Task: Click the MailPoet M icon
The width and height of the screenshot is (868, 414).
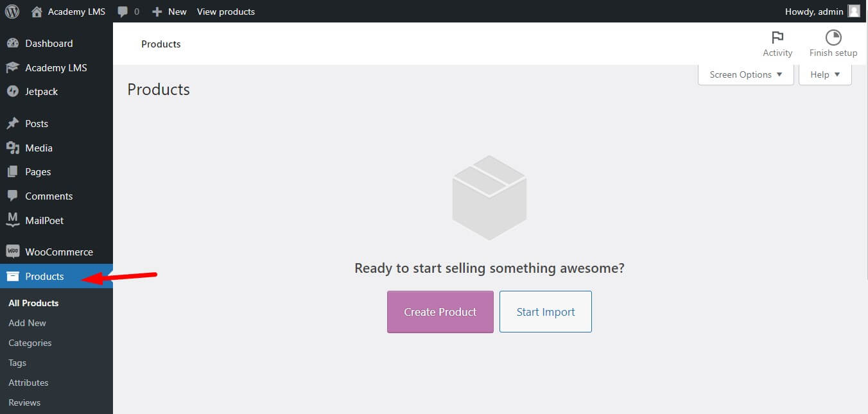Action: click(x=12, y=220)
